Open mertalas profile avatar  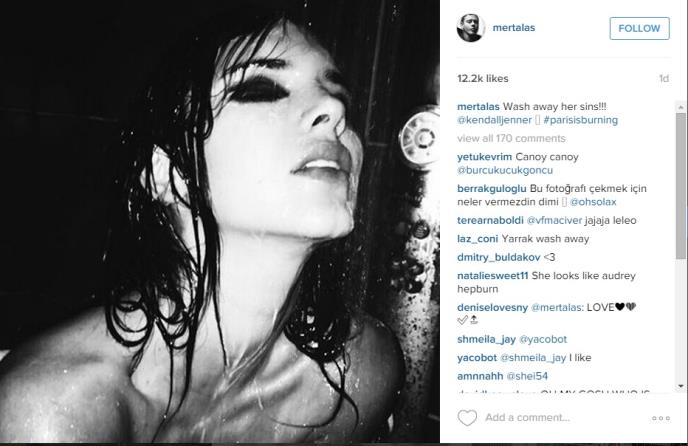click(x=470, y=28)
